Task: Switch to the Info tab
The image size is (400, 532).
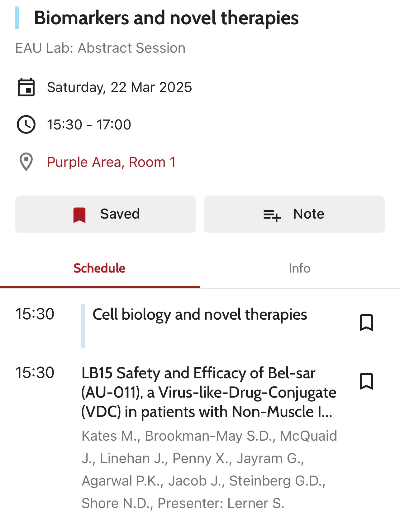Action: [x=300, y=268]
